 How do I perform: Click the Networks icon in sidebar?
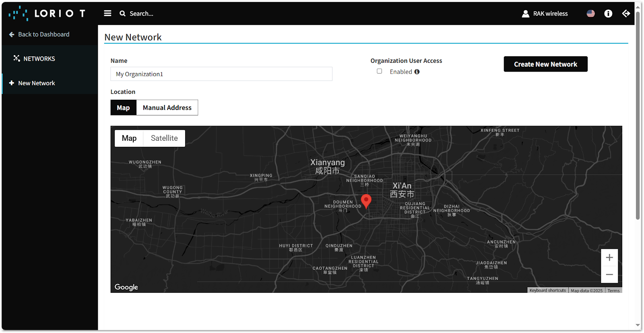(x=17, y=58)
